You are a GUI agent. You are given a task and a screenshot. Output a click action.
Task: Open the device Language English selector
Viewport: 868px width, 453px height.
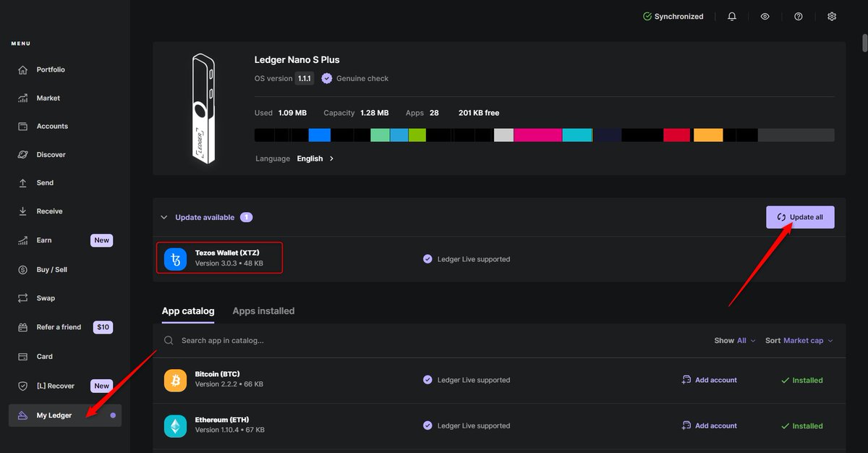pyautogui.click(x=311, y=158)
